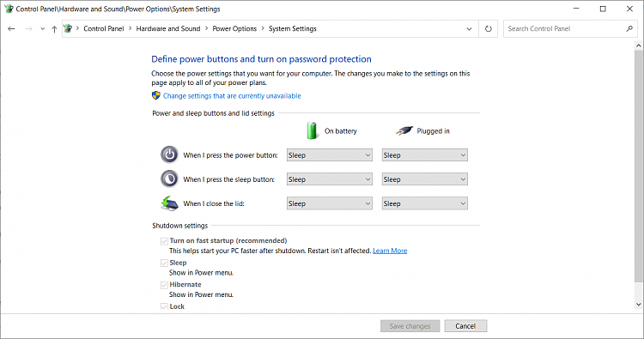Open the Learn More link
644x339 pixels.
(390, 251)
